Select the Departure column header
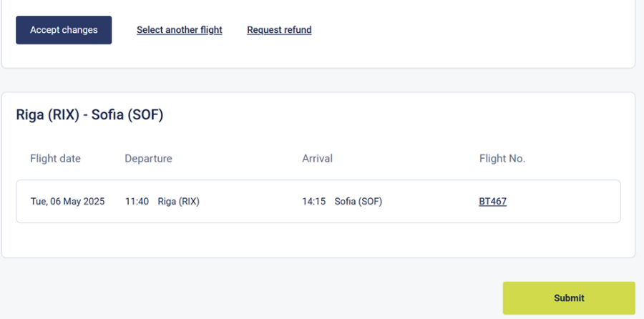 (x=148, y=159)
